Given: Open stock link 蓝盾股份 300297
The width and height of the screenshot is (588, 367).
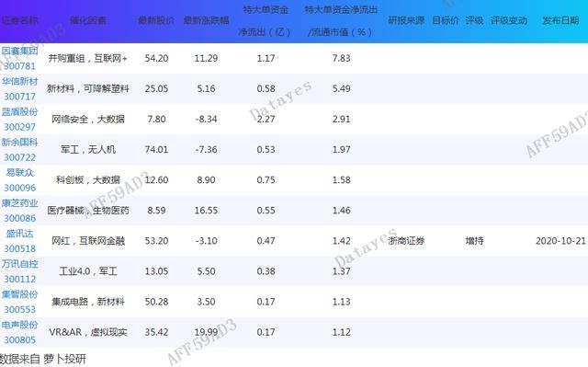Looking at the screenshot, I should tap(19, 120).
